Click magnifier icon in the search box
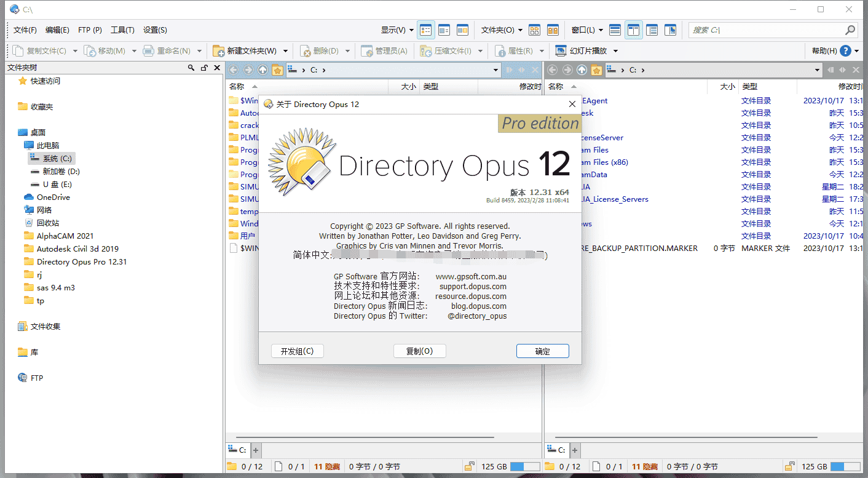868x478 pixels. click(850, 30)
